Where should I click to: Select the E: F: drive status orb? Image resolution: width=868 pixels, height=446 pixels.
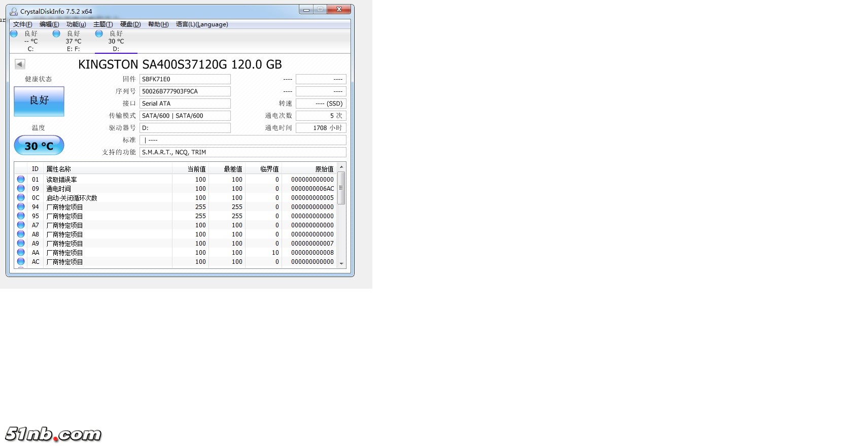point(56,33)
